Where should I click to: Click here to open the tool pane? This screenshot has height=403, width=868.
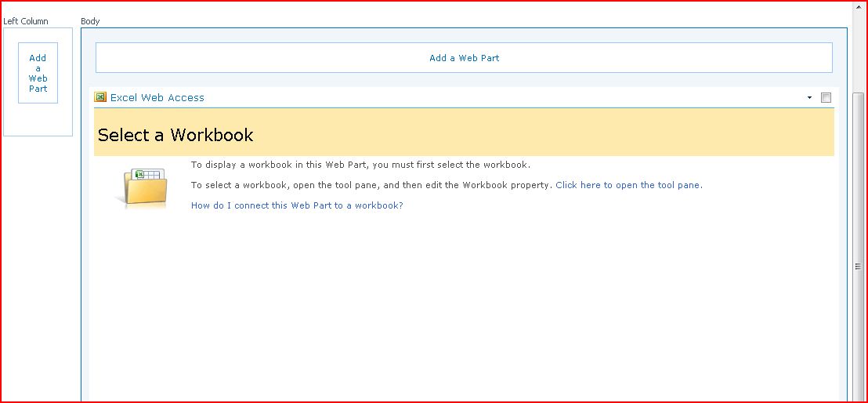pyautogui.click(x=629, y=185)
